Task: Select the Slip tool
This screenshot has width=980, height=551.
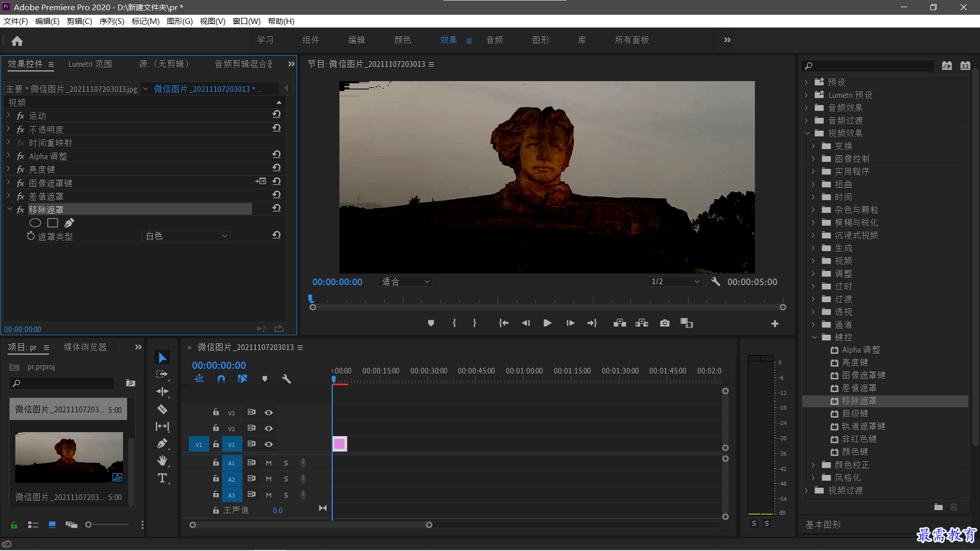Action: click(x=162, y=427)
